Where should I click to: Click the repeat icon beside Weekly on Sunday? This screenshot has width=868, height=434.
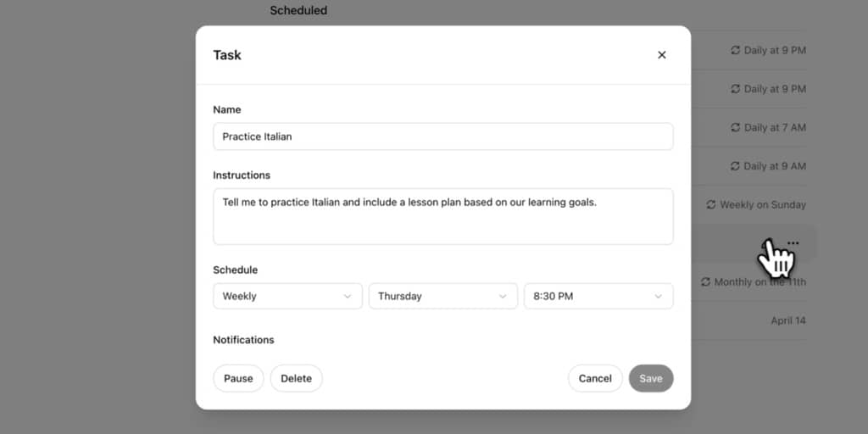point(711,204)
